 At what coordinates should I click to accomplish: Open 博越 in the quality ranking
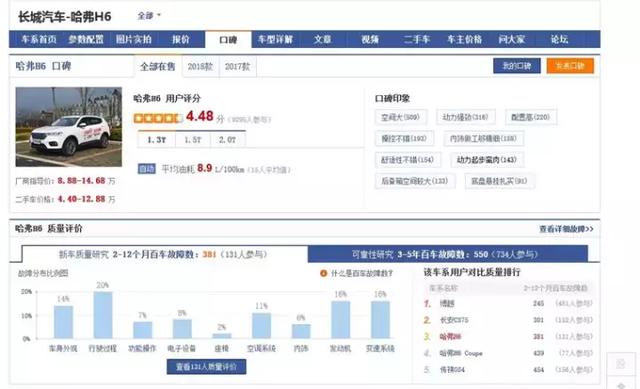click(447, 304)
